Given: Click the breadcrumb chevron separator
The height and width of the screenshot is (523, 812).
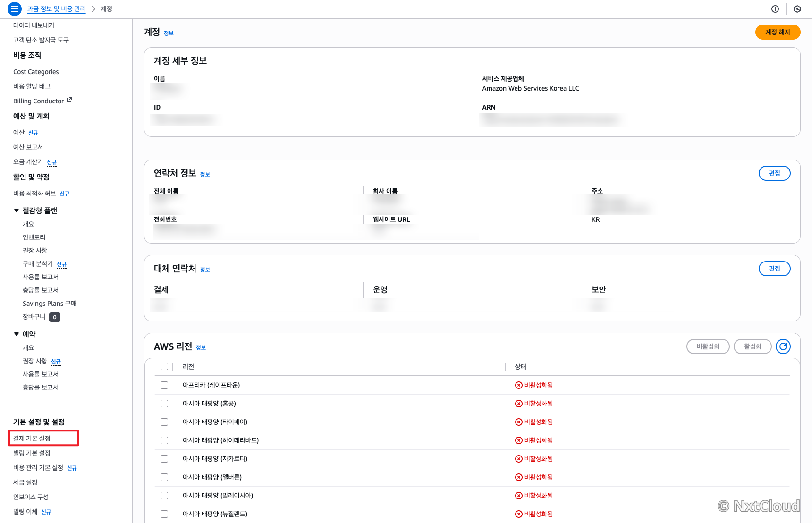Looking at the screenshot, I should click(x=93, y=9).
